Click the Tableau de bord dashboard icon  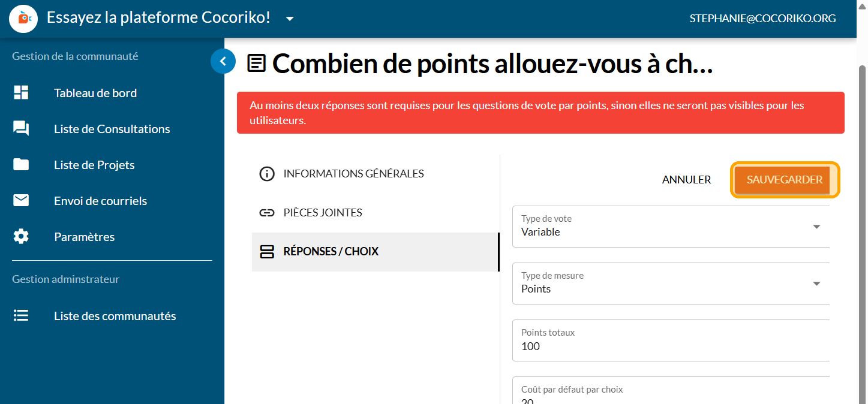(x=21, y=93)
